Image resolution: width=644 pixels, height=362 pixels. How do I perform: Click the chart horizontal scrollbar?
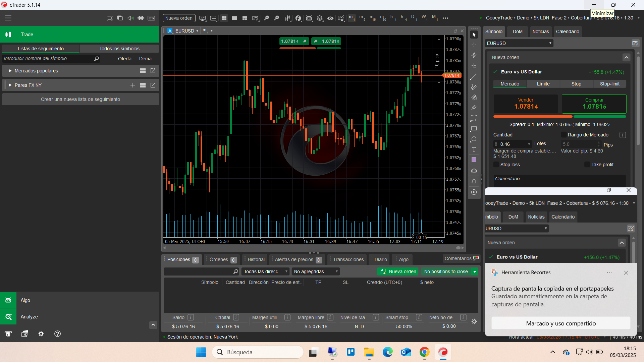pos(314,248)
